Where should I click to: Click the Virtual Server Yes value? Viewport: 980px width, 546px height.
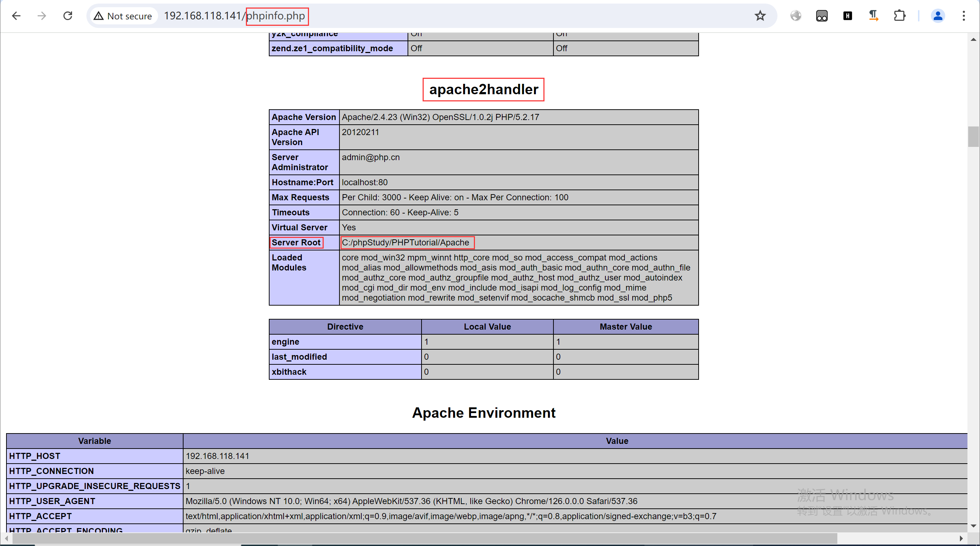coord(348,227)
